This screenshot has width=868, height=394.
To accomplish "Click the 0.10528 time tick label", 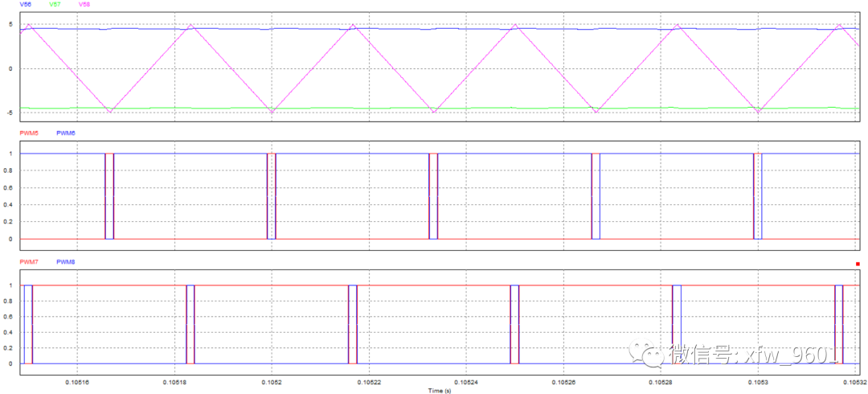I will [661, 383].
